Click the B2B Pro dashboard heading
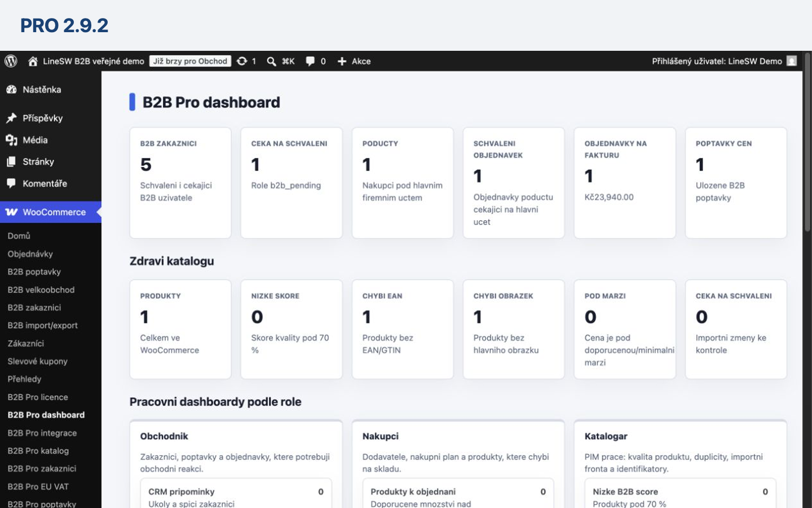 point(211,102)
